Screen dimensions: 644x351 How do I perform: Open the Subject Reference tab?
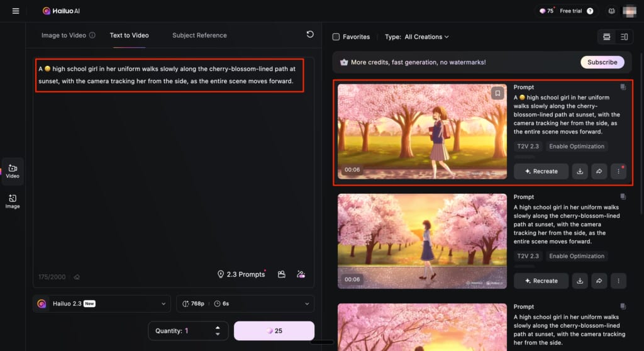(x=199, y=35)
